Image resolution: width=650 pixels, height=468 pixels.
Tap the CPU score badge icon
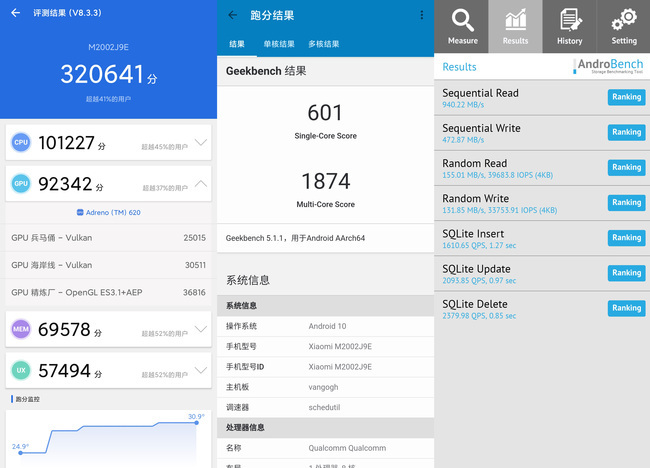click(x=21, y=142)
